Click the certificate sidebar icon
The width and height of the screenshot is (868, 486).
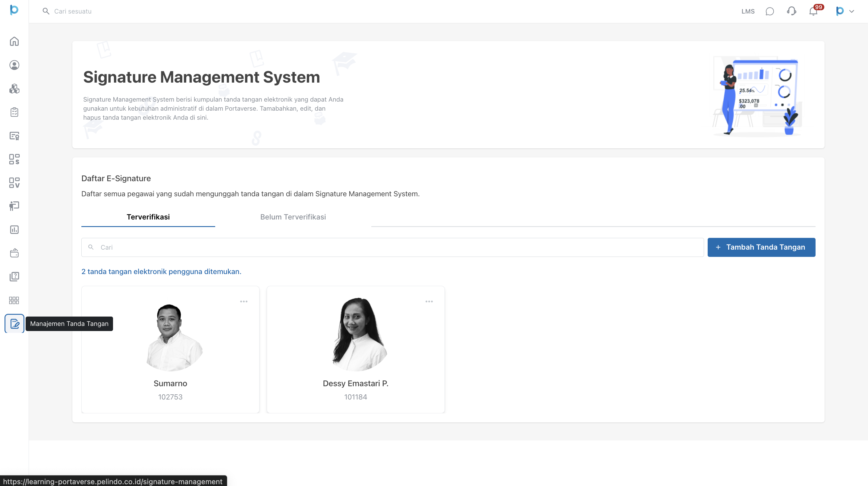point(14,136)
